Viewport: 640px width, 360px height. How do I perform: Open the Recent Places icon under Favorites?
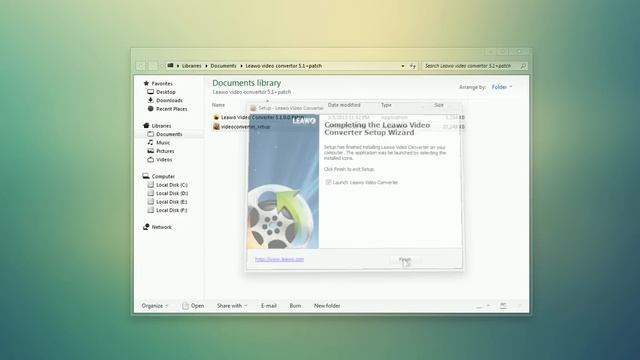pos(151,109)
